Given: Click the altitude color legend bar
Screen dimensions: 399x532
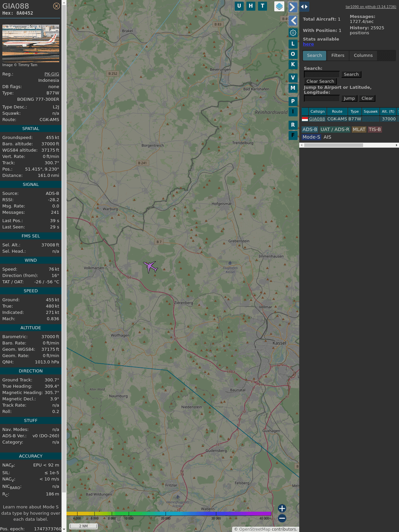Looking at the screenshot, I should pos(169,514).
